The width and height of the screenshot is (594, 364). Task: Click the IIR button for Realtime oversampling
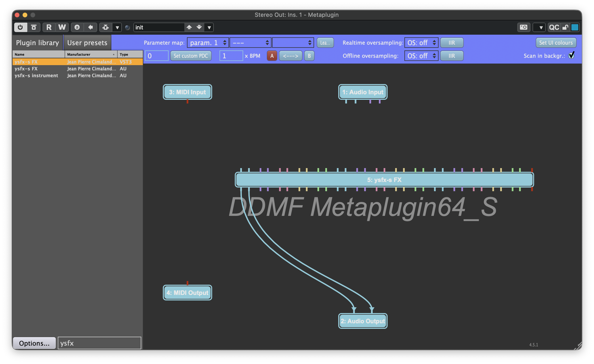pos(452,43)
